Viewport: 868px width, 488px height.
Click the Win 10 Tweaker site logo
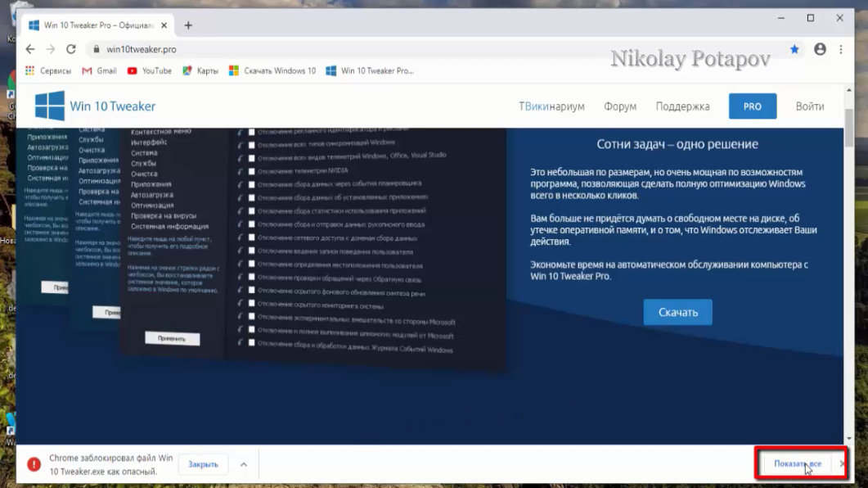[95, 106]
